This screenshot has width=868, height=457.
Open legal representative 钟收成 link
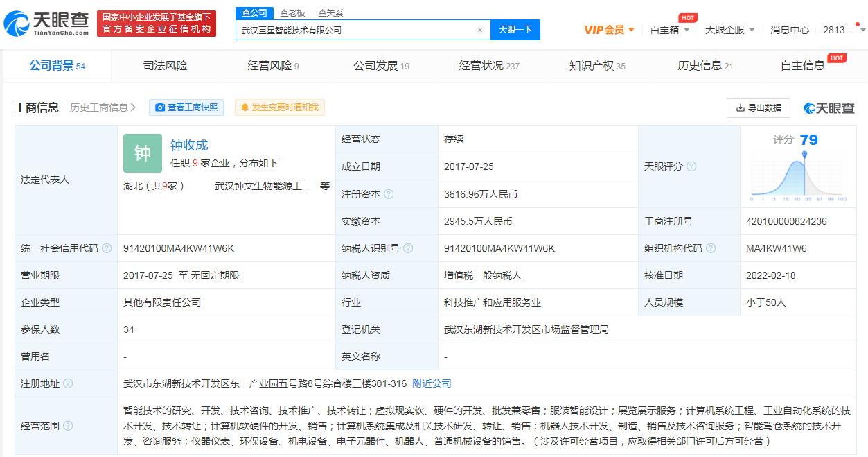(189, 145)
